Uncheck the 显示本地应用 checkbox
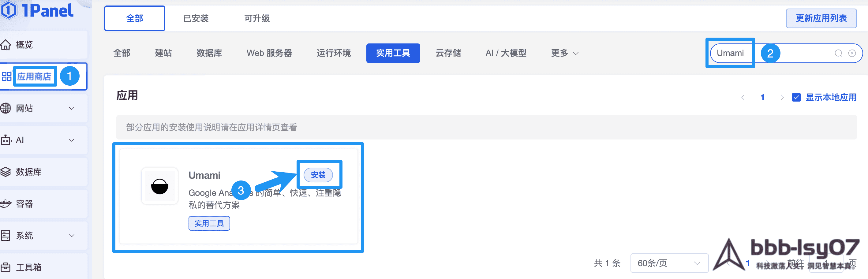The height and width of the screenshot is (279, 868). click(x=796, y=97)
